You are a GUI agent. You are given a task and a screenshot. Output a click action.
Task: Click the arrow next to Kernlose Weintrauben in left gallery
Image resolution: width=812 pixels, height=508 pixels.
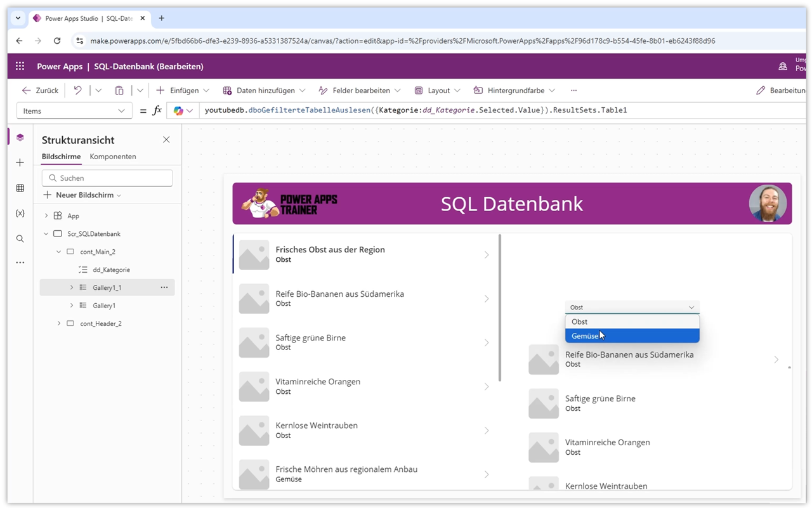[x=487, y=431]
